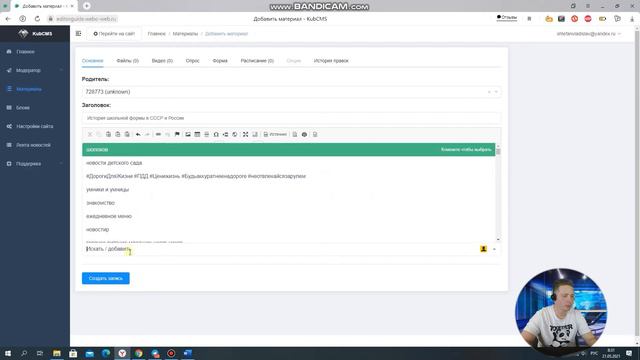Viewport: 640px width, 360px height.
Task: Click the Материалы breadcrumb link
Action: pos(185,33)
